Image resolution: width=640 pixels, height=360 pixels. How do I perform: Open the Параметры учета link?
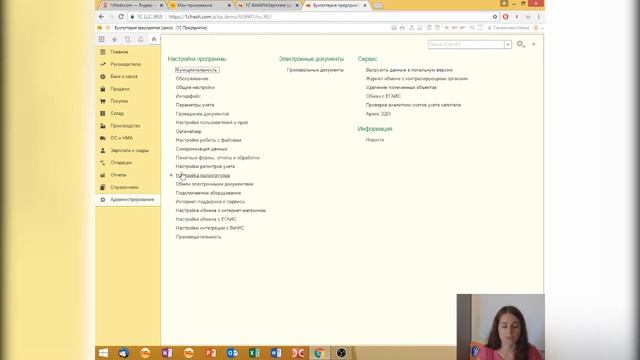195,105
